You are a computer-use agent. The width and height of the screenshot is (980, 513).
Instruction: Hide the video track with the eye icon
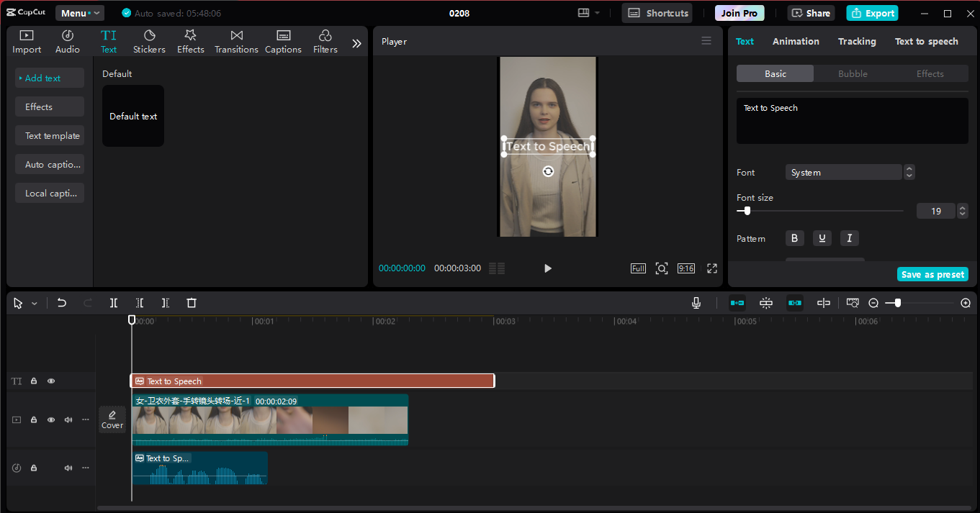click(50, 419)
